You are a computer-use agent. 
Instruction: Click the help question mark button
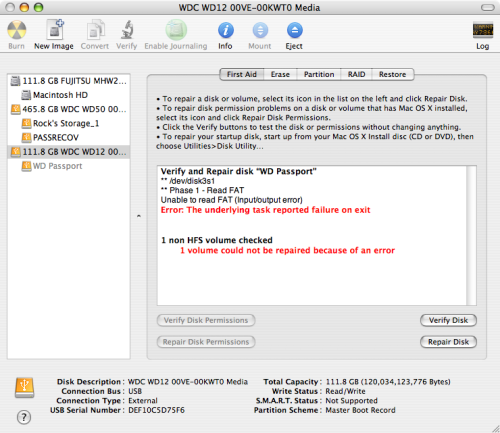pyautogui.click(x=24, y=417)
